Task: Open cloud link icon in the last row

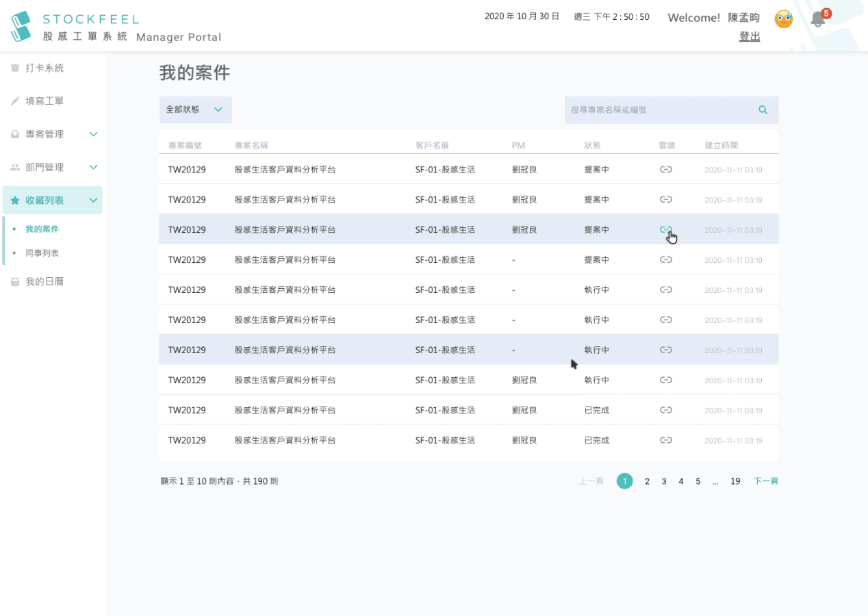Action: click(x=665, y=440)
